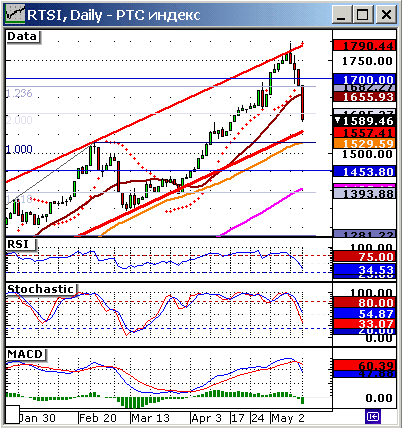Click the scroll-to-end icon at bottom right
Screen dimensions: 402x428
[373, 416]
